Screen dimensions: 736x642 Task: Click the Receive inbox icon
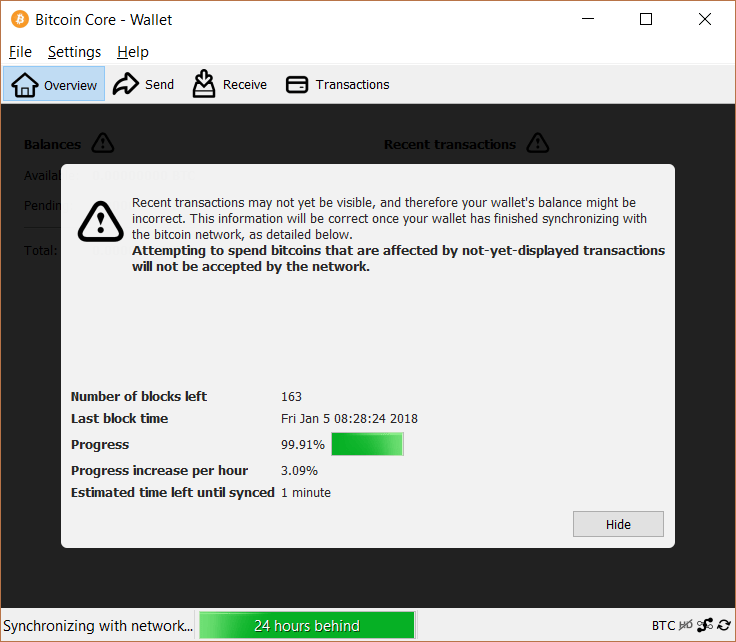click(x=204, y=85)
